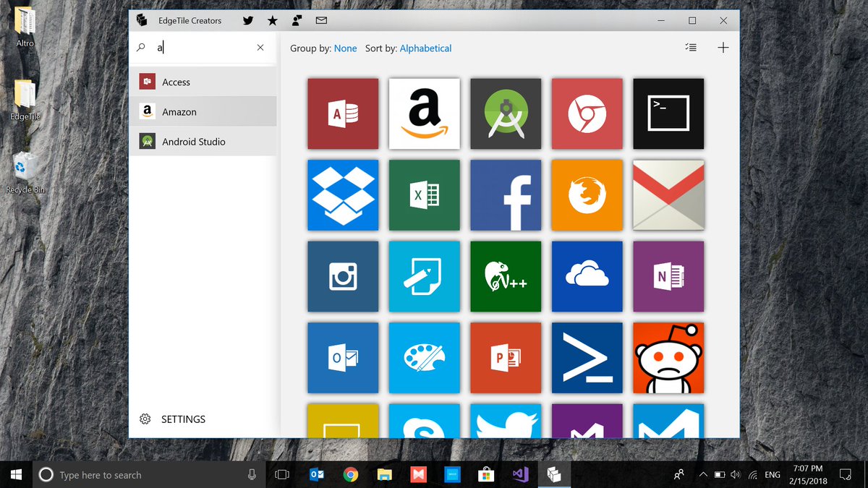Click the light blue note-and-pen tile
Image resolution: width=868 pixels, height=488 pixels.
pos(424,276)
